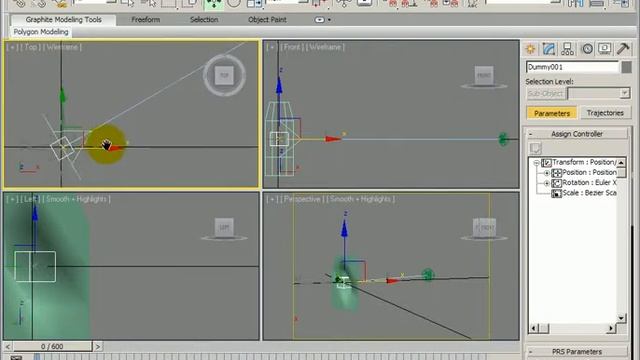Activate the Select and Rotate tool
This screenshot has height=360, width=640.
point(233,4)
